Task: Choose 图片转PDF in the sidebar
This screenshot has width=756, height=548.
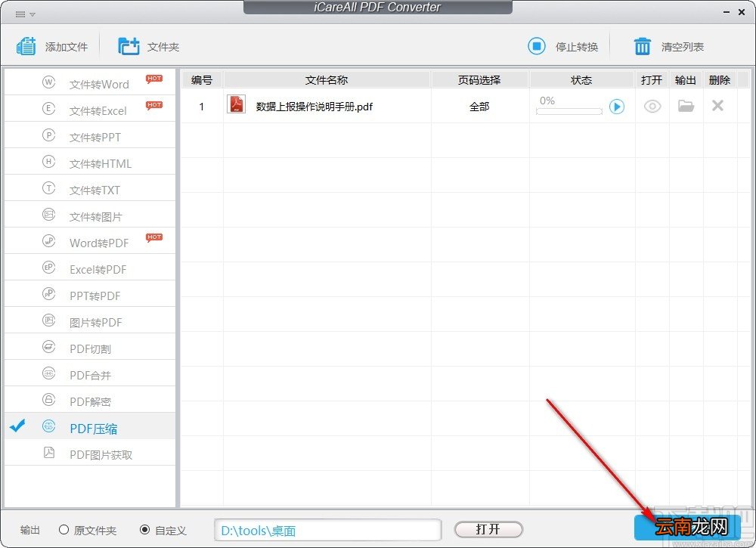Action: coord(90,320)
